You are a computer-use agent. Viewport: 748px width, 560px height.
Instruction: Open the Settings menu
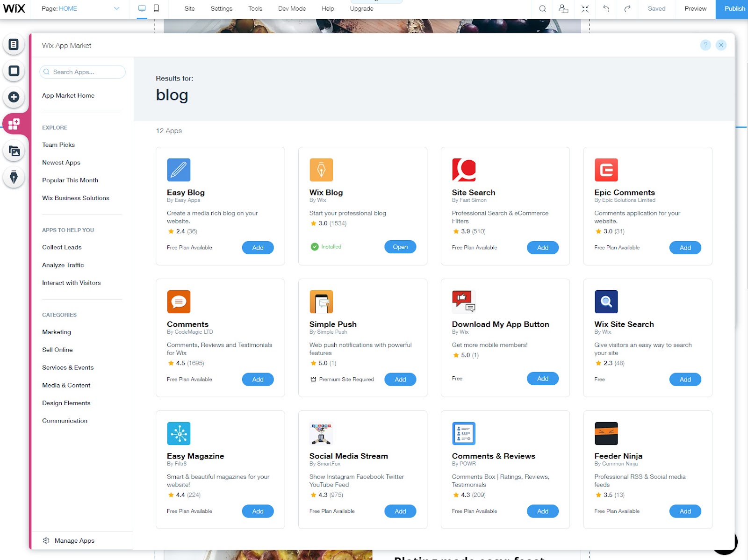pos(221,8)
